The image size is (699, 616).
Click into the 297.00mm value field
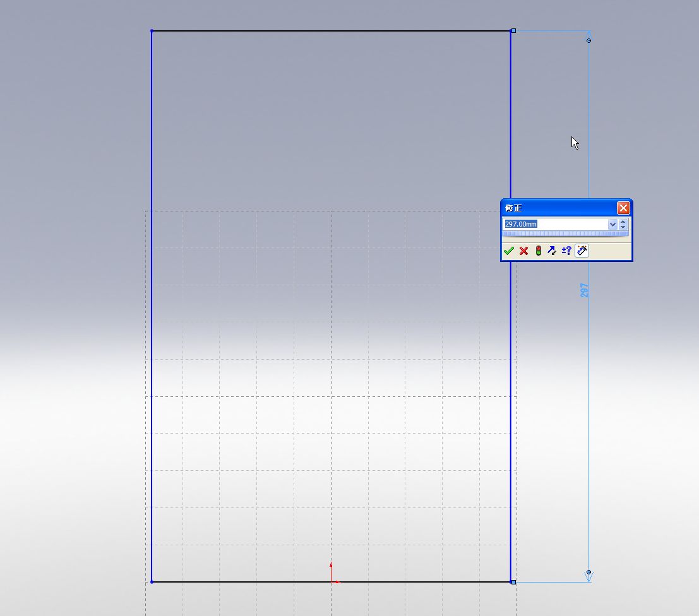[x=556, y=224]
